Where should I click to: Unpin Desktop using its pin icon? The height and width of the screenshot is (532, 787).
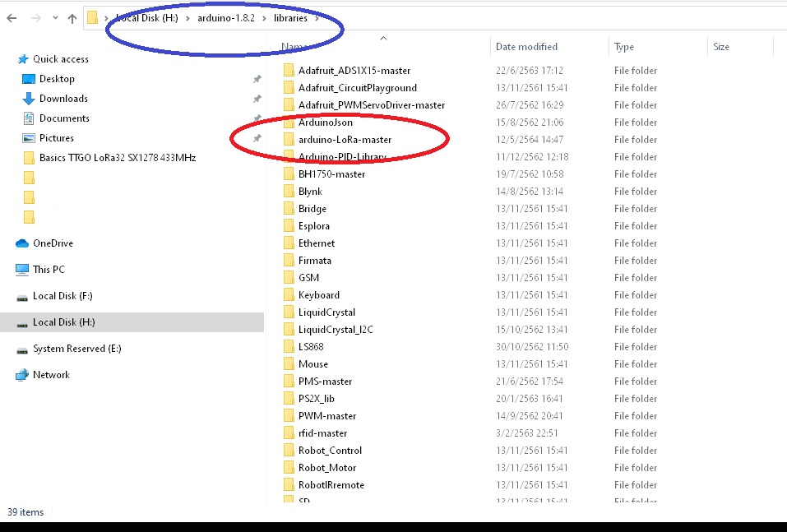(257, 79)
